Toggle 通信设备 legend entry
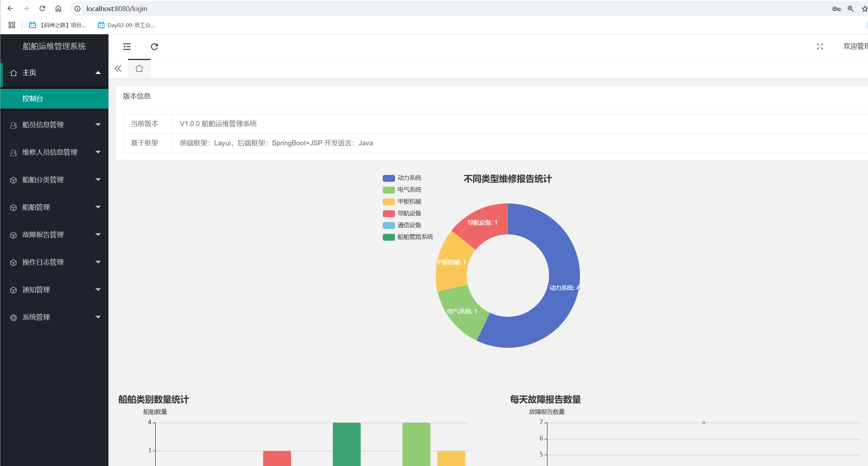The width and height of the screenshot is (868, 466). point(409,225)
